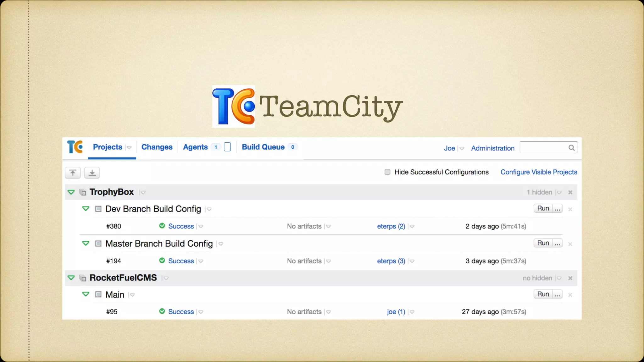This screenshot has width=644, height=362.
Task: Click the search magnifier icon
Action: (x=571, y=148)
